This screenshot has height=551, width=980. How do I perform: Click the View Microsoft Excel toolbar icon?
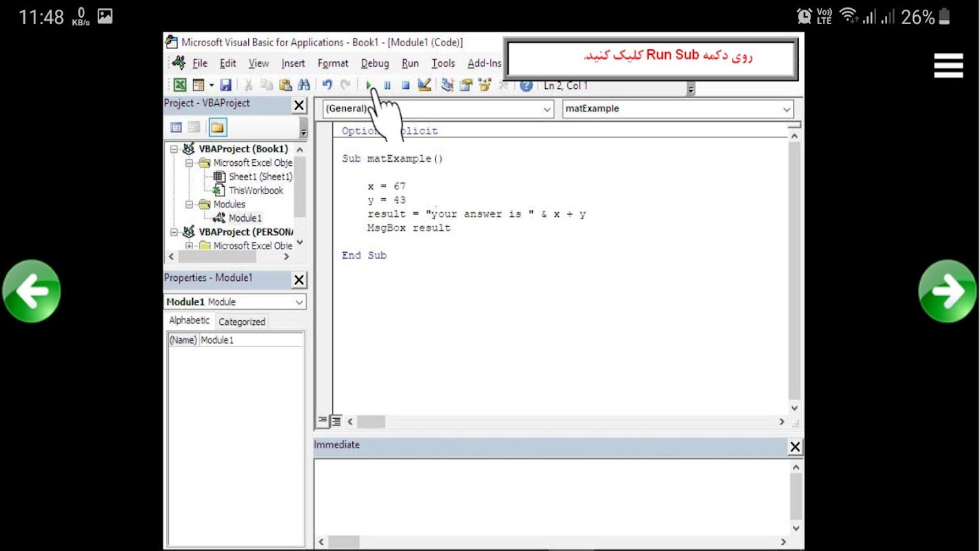pyautogui.click(x=180, y=85)
